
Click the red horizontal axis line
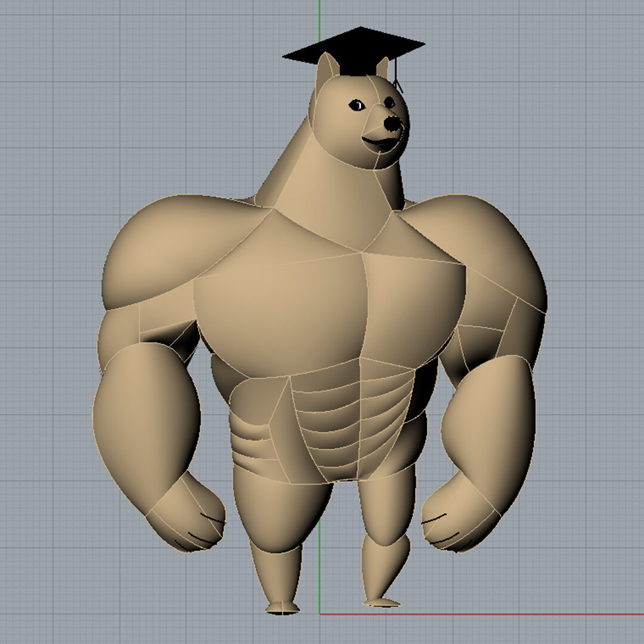tap(481, 614)
